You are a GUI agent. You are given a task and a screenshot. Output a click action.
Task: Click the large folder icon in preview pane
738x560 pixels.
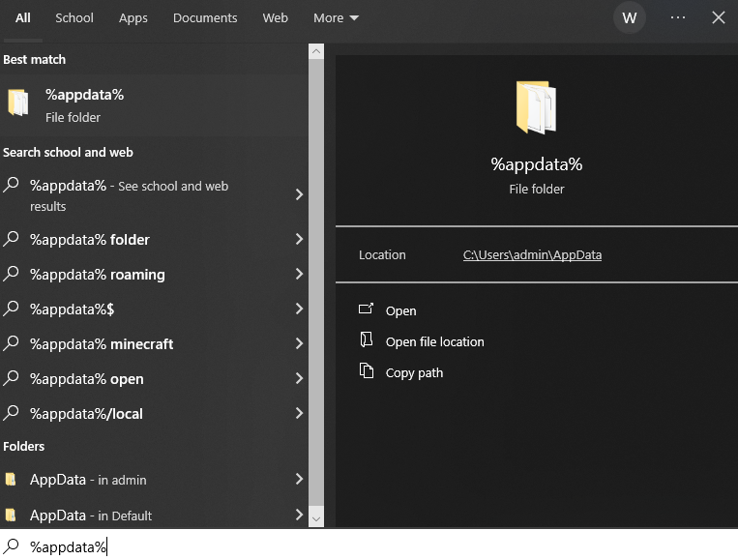pos(536,107)
